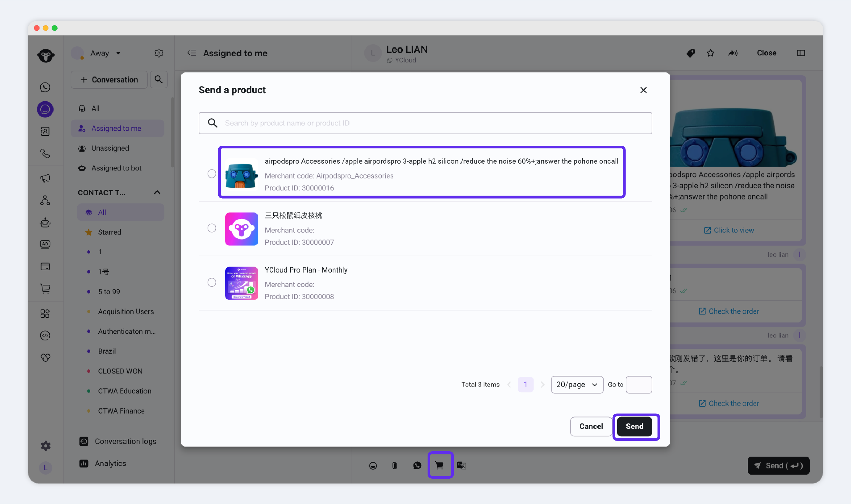Cancel the Send a product dialog
Viewport: 851px width, 504px height.
click(591, 426)
